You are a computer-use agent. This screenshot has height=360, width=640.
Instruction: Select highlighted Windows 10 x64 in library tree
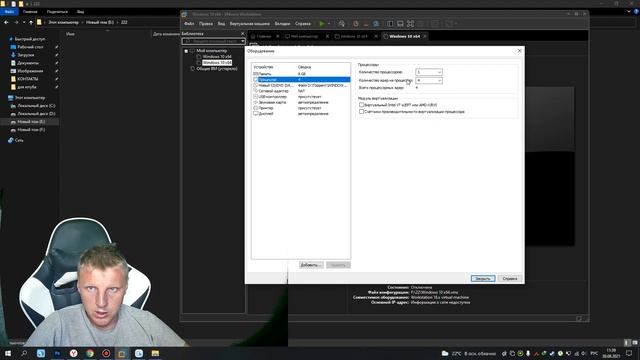pos(217,63)
